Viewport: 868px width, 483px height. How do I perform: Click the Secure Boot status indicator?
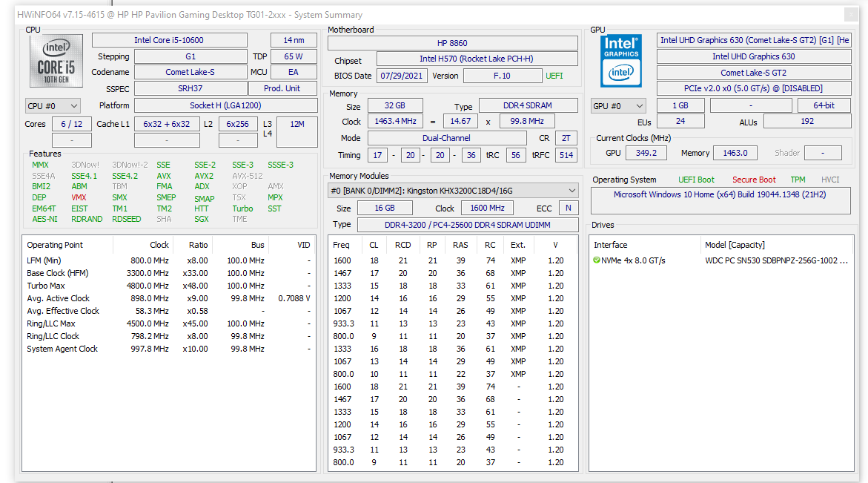(754, 179)
